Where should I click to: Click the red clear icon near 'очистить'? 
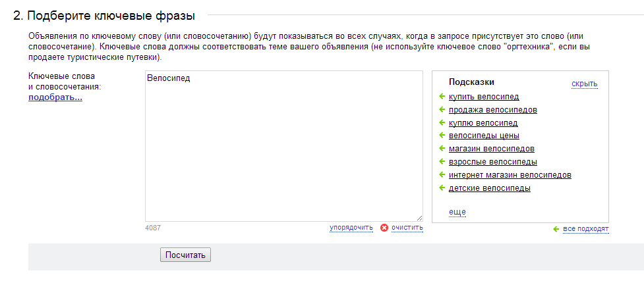coord(384,228)
